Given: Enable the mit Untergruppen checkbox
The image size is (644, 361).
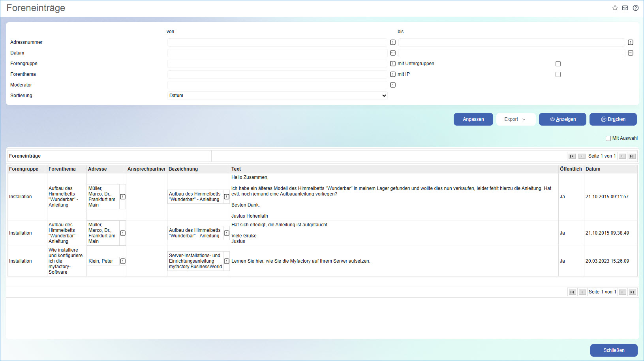Looking at the screenshot, I should click(558, 64).
